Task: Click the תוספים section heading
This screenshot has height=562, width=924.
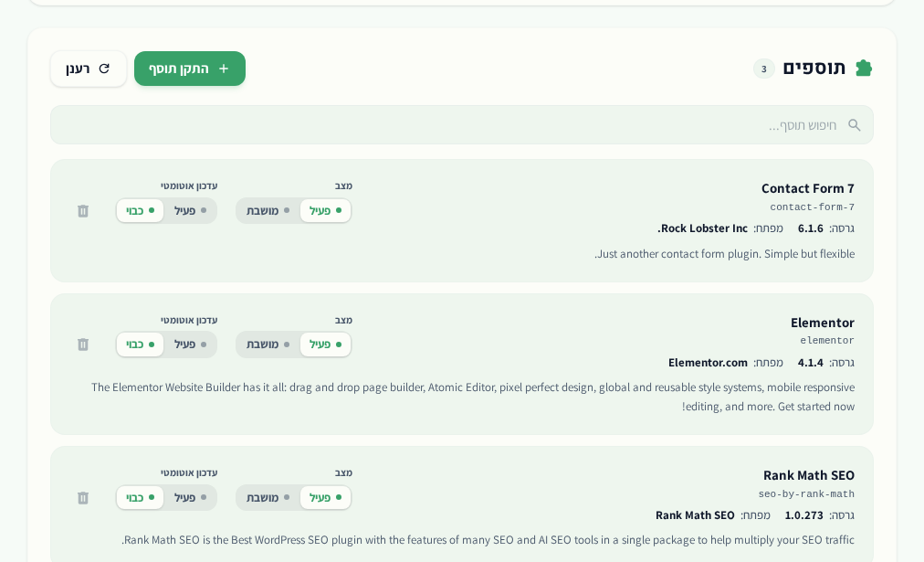Action: (x=814, y=69)
